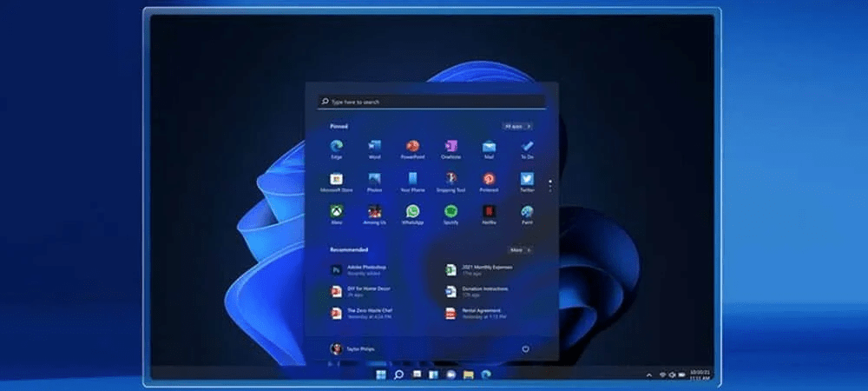Open the Among Us game
Viewport: 868px width, 391px height.
375,215
